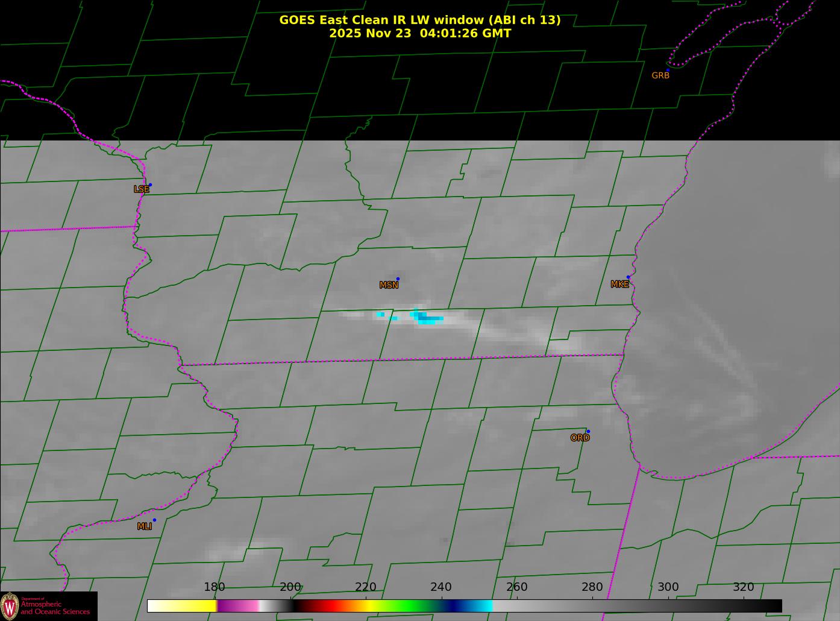Click the blue station dot at MLI
Screen dimensions: 840x621
154,520
